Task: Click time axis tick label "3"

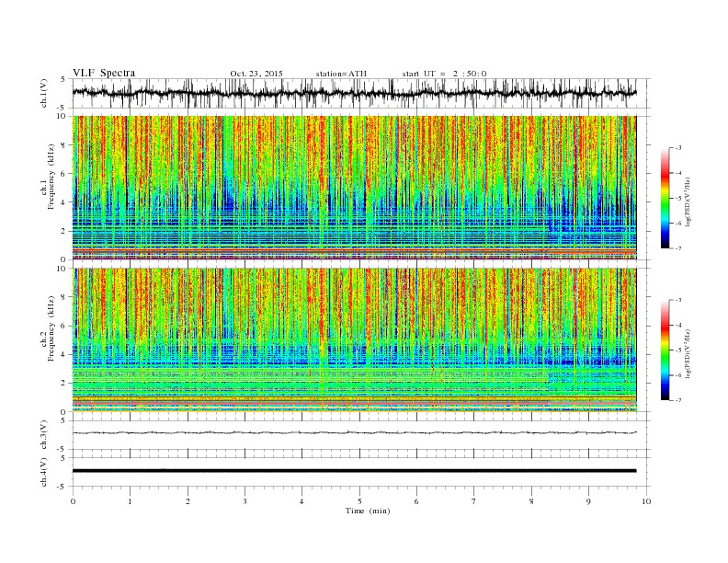Action: click(245, 501)
